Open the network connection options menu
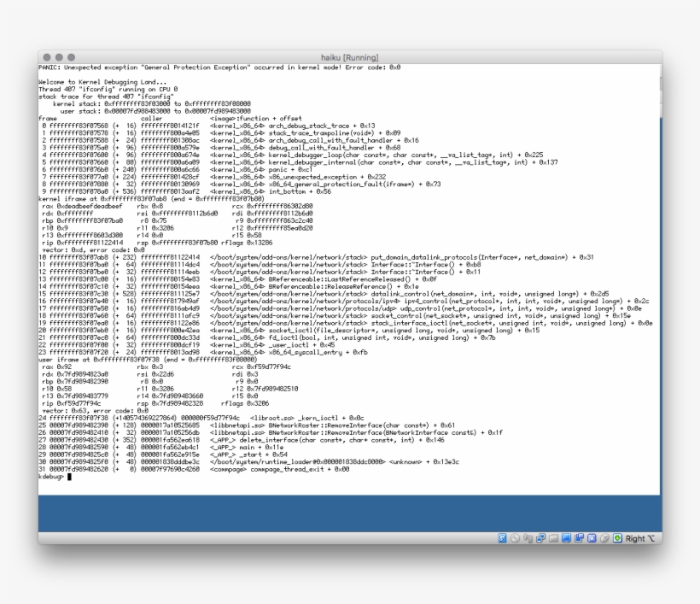Viewport: 700px width, 604px height. coord(540,539)
